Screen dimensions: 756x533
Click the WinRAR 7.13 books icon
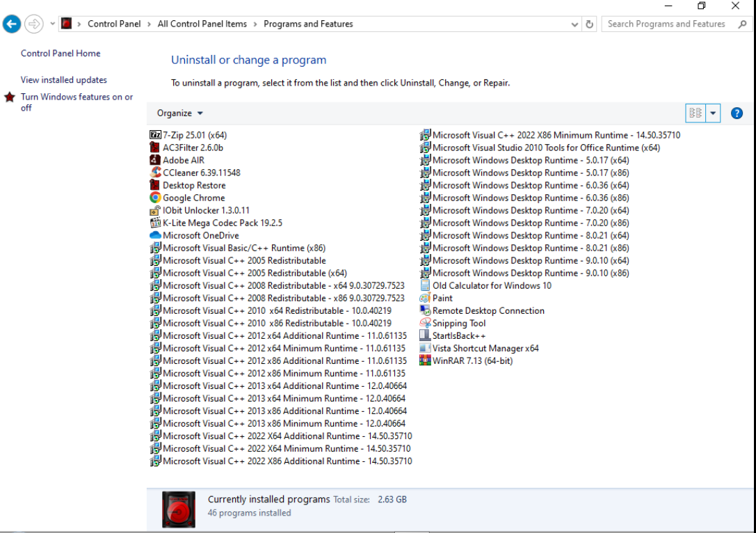425,361
